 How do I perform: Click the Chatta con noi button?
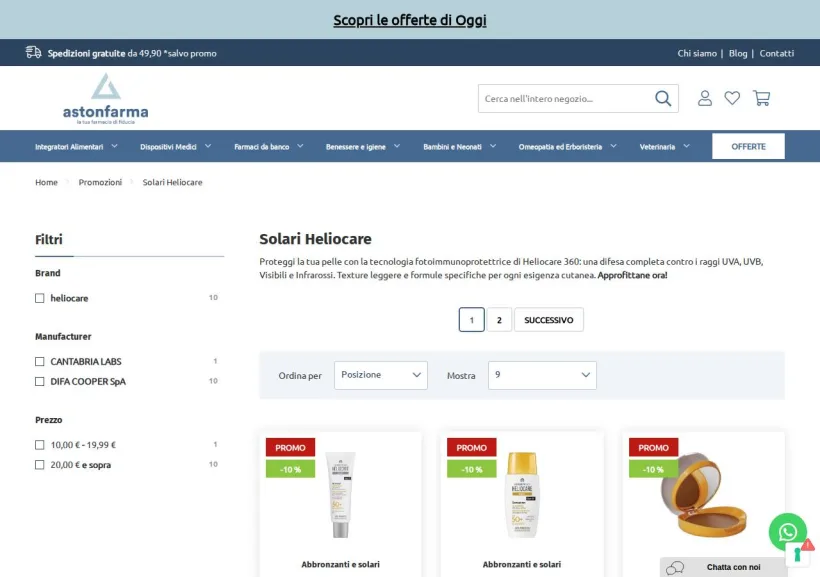pos(723,567)
